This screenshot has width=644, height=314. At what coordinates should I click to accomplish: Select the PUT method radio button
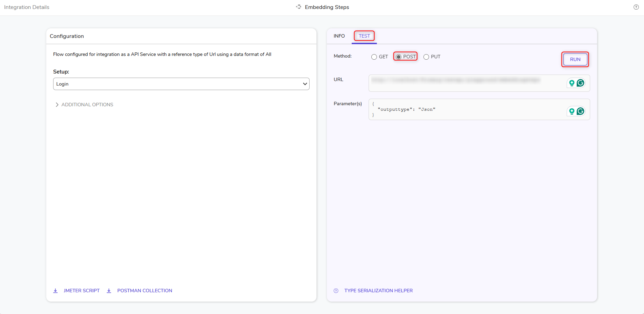coord(426,57)
